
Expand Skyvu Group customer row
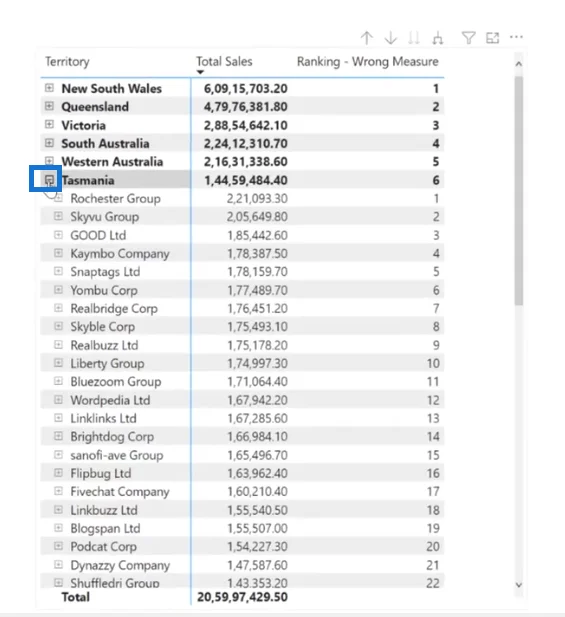(58, 216)
